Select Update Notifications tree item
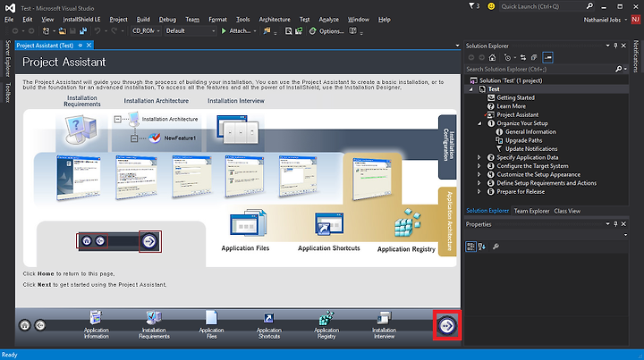The image size is (644, 360). pos(531,149)
